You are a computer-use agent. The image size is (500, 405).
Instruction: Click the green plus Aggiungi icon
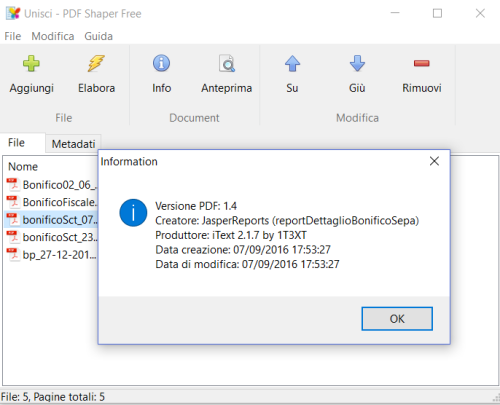click(x=31, y=63)
